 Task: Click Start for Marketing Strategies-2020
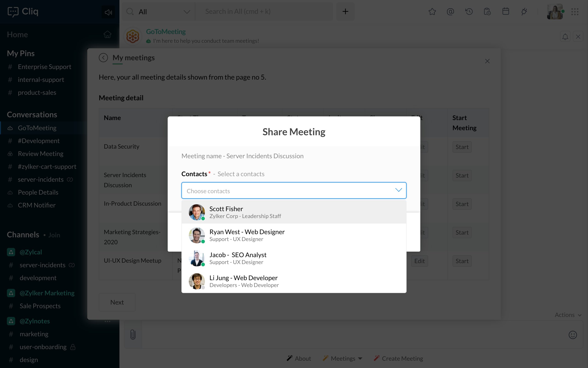(462, 233)
